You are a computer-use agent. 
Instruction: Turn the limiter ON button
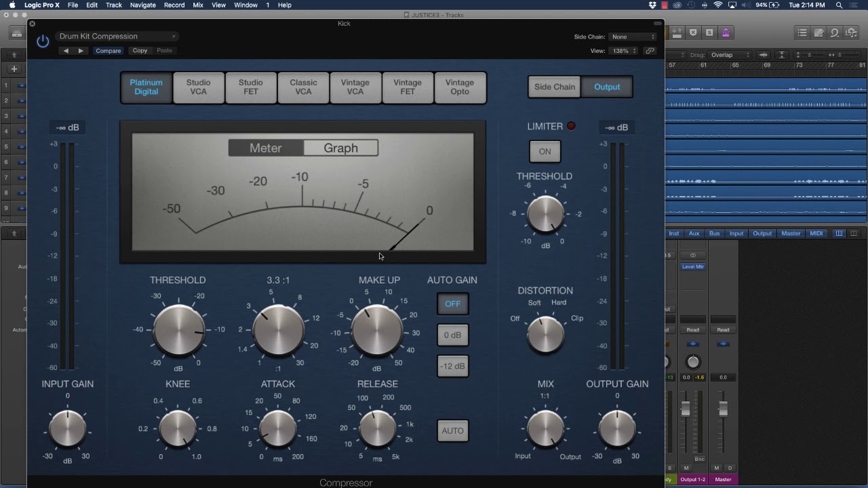(545, 152)
